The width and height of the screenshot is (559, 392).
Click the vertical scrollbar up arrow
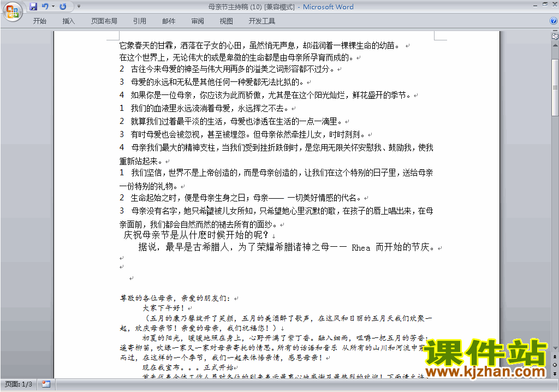point(555,46)
